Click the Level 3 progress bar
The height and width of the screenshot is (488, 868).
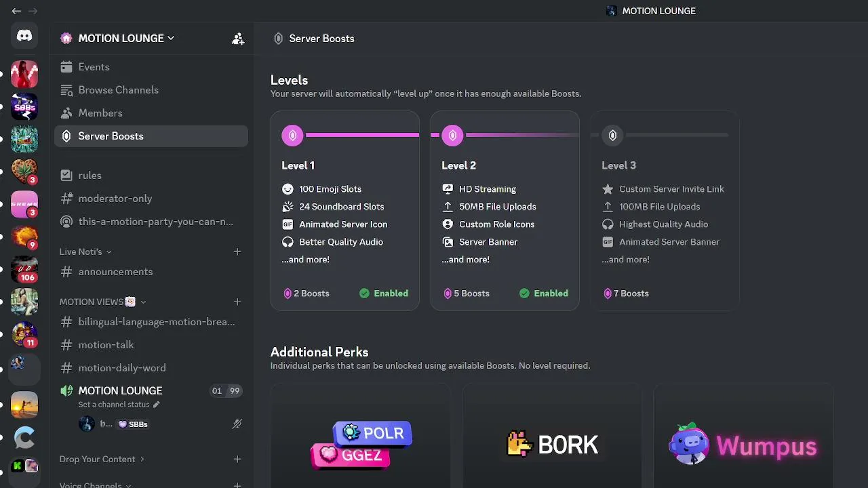(x=677, y=136)
